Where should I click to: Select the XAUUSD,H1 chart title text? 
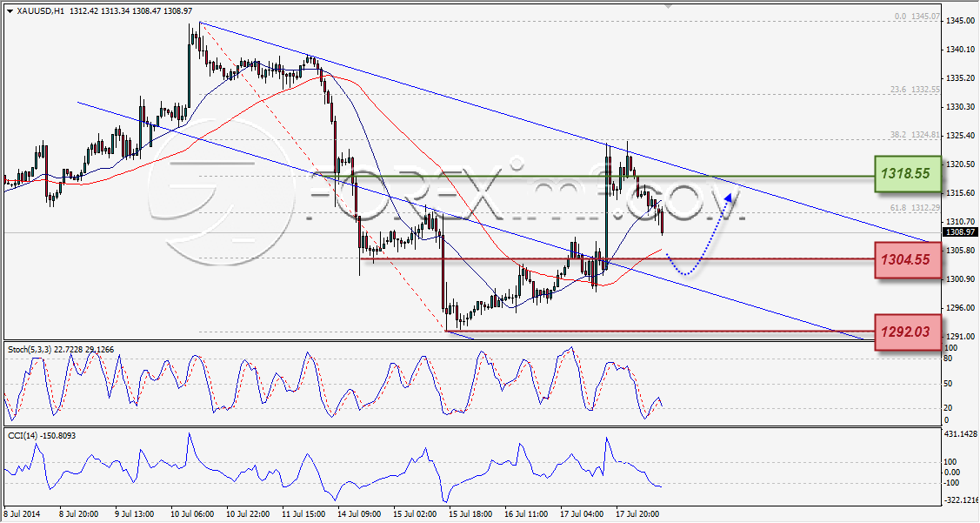click(x=41, y=11)
